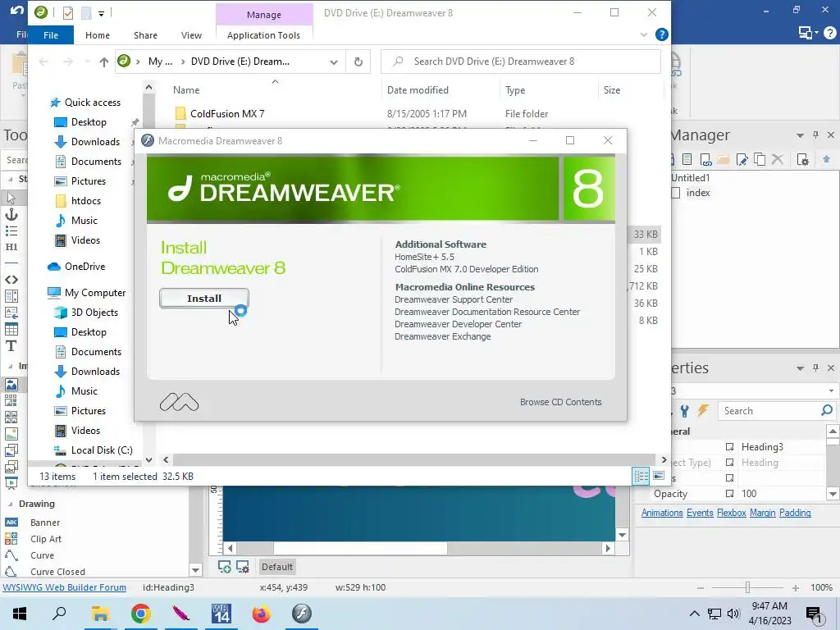Select the Bulleted List tool in Toolbox
The width and height of the screenshot is (840, 630).
tap(11, 231)
